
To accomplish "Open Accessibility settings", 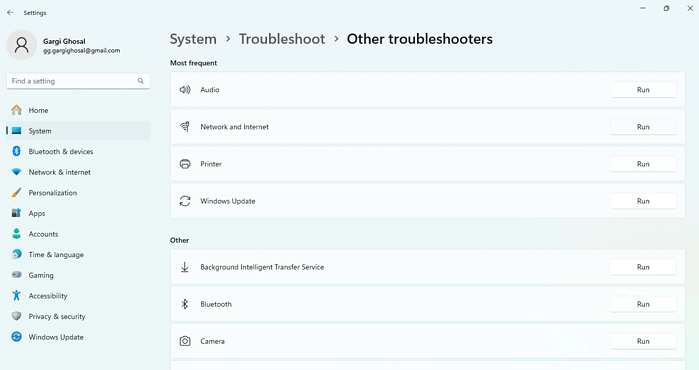I will 78,295.
